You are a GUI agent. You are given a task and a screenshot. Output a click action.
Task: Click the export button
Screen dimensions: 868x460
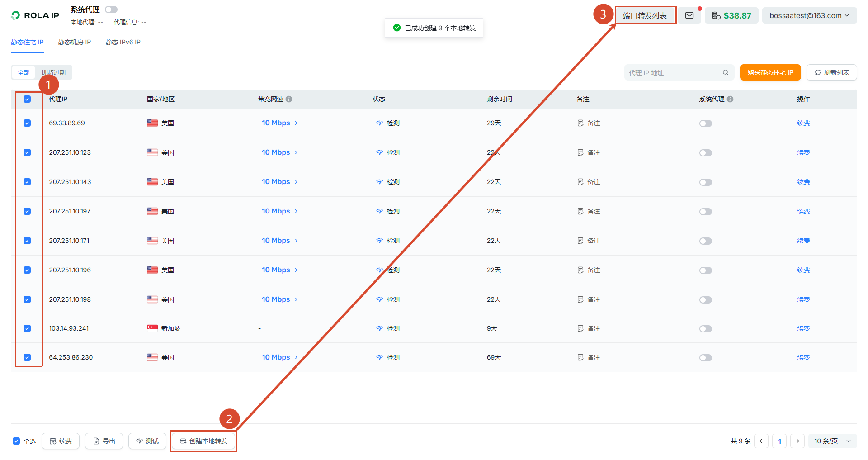pyautogui.click(x=104, y=441)
